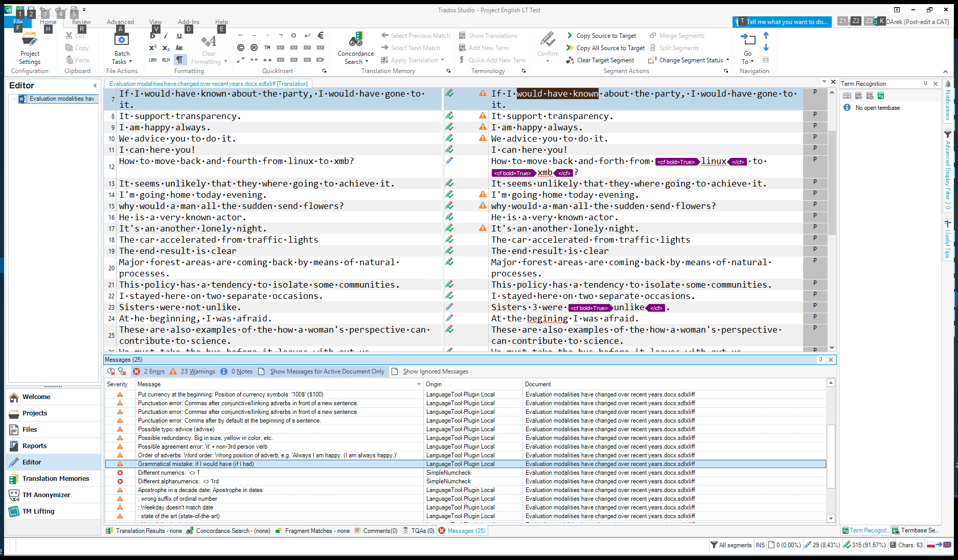This screenshot has width=958, height=560.
Task: Open the Advanced ribbon tab
Action: (x=120, y=22)
